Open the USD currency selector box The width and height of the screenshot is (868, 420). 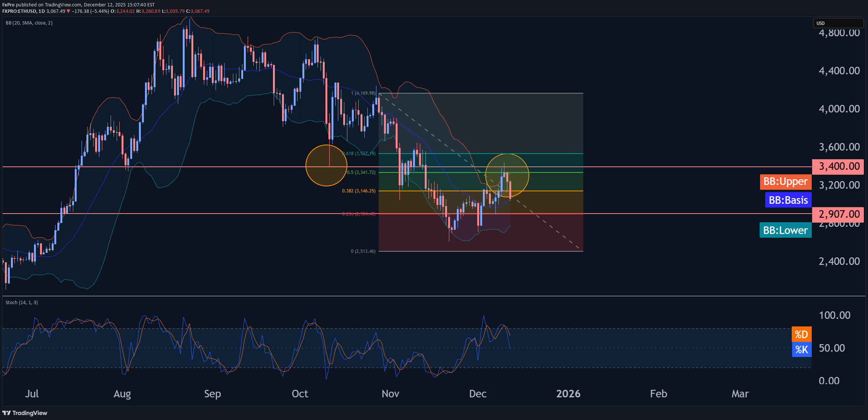(x=837, y=23)
